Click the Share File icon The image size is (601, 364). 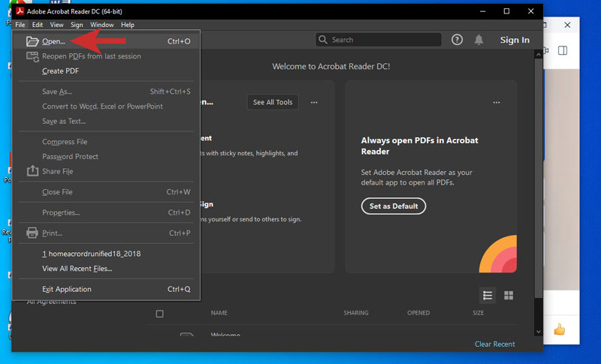pyautogui.click(x=32, y=171)
